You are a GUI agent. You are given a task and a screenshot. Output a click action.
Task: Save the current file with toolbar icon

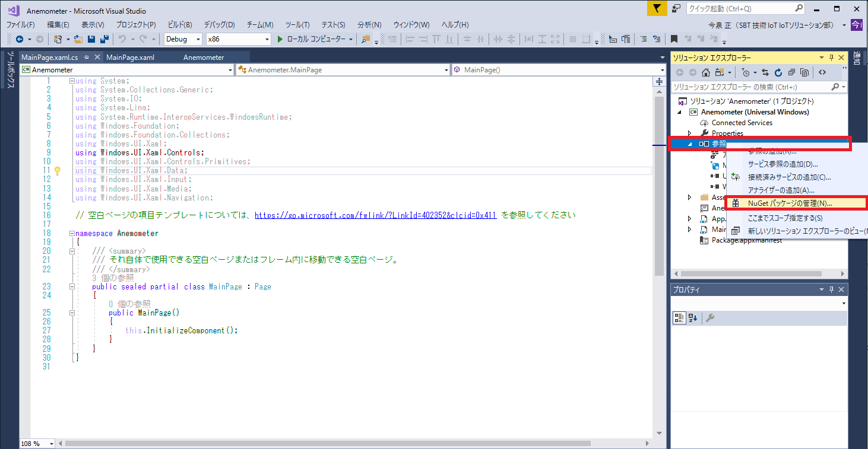(91, 39)
